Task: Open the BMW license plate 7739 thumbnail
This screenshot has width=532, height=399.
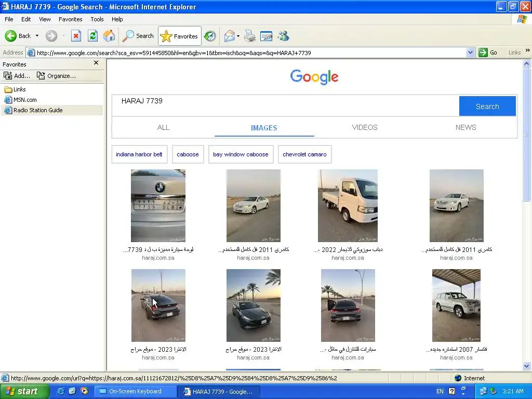Action: tap(158, 206)
